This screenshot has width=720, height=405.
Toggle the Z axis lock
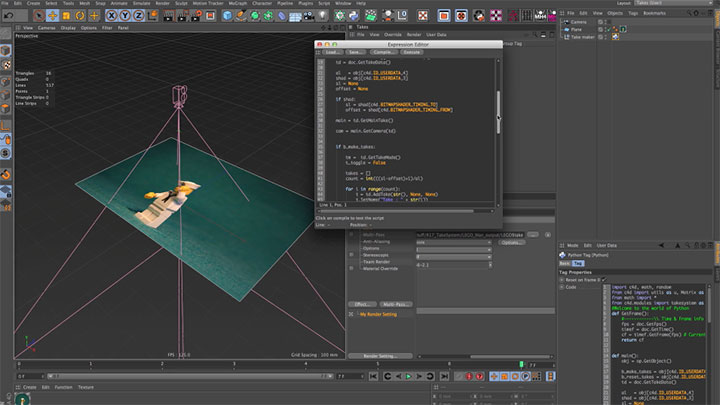click(138, 16)
